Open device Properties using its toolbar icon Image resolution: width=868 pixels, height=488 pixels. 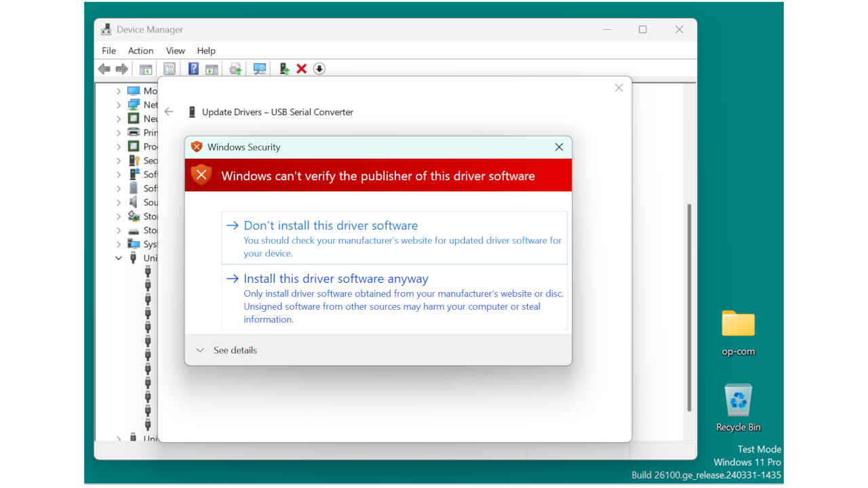click(169, 68)
